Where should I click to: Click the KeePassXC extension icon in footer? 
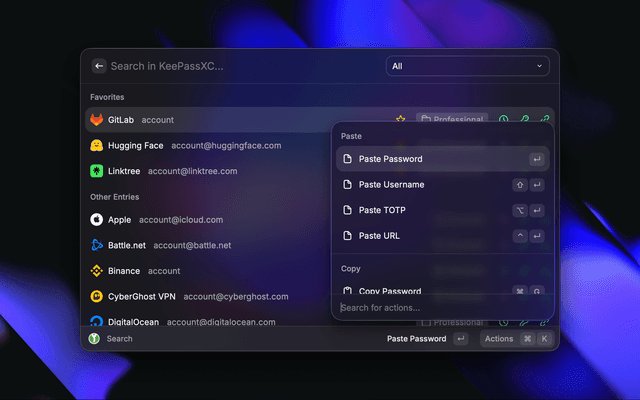coord(93,339)
